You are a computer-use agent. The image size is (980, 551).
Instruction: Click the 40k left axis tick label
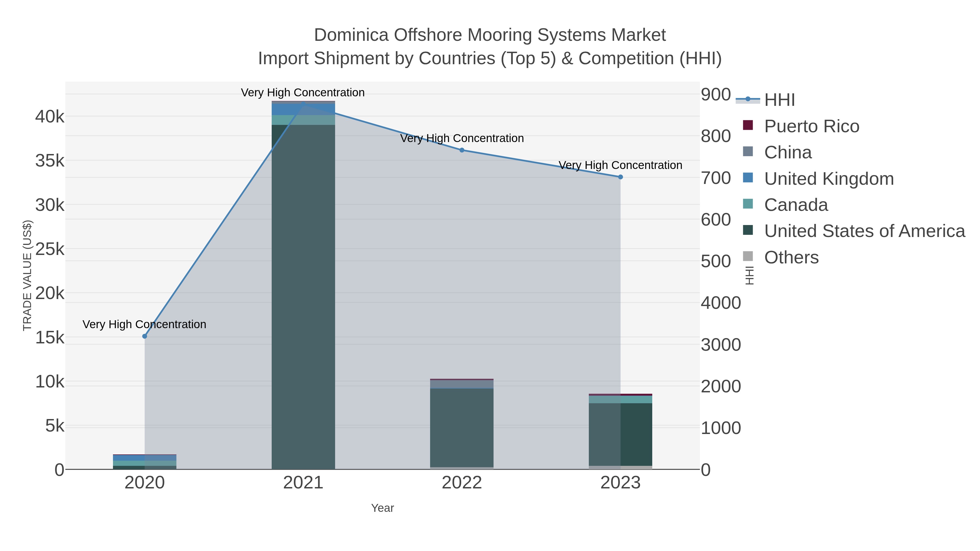[50, 116]
